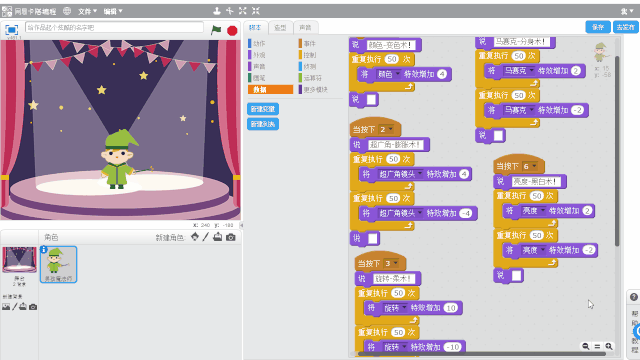Toggle the stage fullscreen presentation icon
Viewport: 640px width, 360px height.
click(11, 30)
